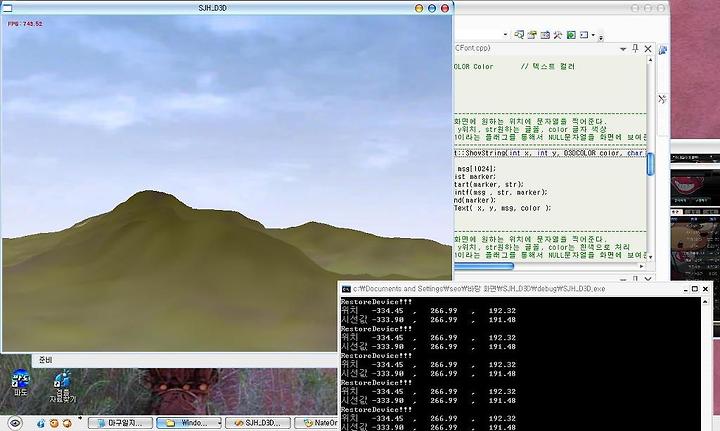Click the Object Browser icon in IDE toolbar

(519, 34)
